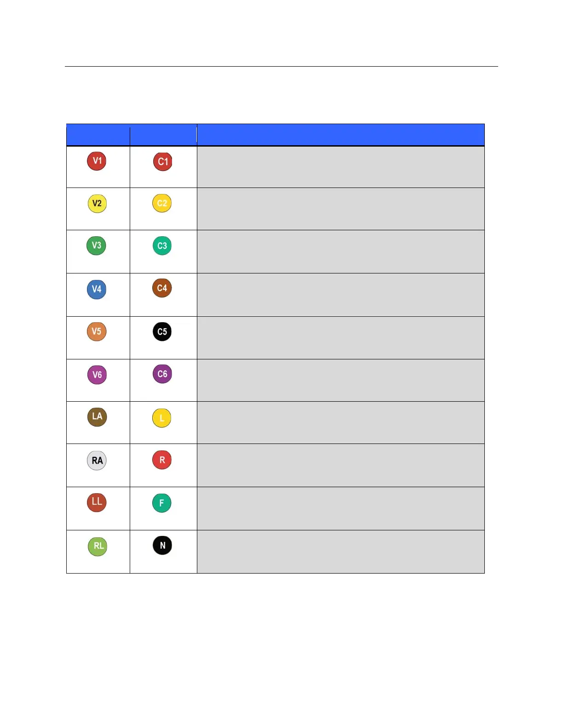This screenshot has width=563, height=728.
Task: Select the violet C6 electrode icon
Action: pyautogui.click(x=162, y=374)
